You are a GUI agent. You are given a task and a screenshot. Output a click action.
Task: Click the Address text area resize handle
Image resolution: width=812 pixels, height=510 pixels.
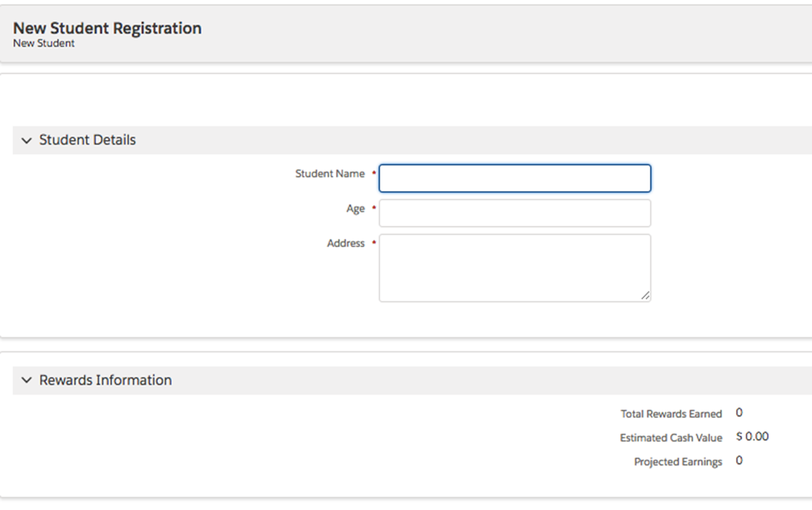tap(645, 295)
